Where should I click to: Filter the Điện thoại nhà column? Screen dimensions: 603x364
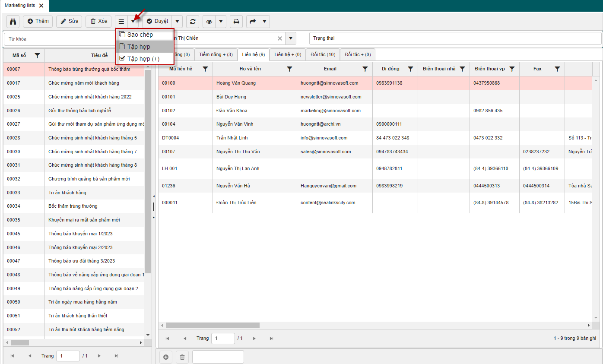click(x=462, y=69)
